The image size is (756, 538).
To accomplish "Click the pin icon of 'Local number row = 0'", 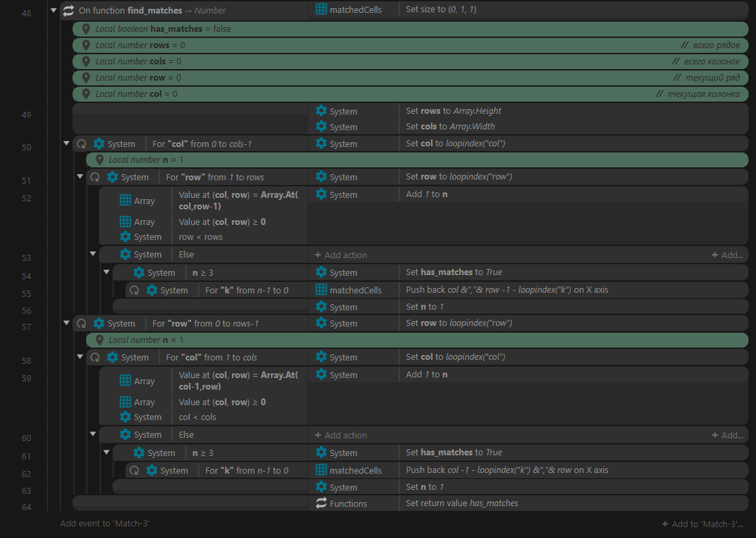I will (86, 77).
